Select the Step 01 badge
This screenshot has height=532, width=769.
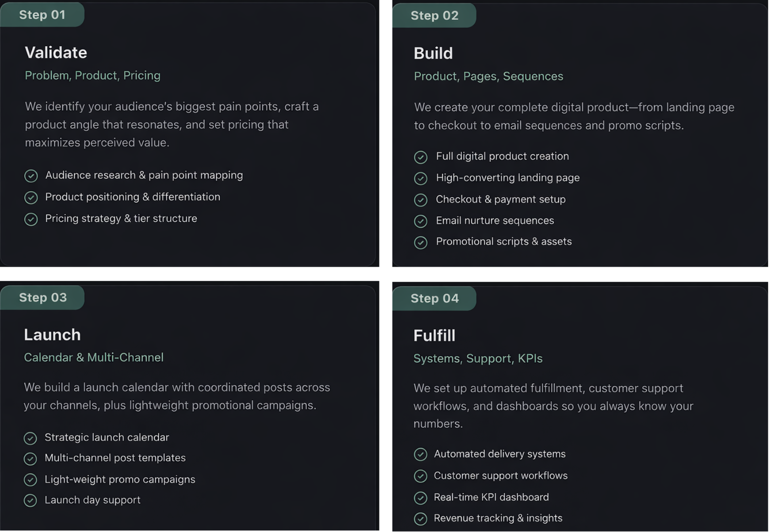42,15
